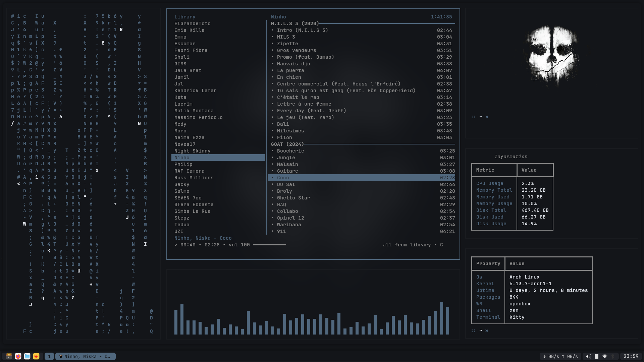Screen dimensions: 644x362
Task: Click the network speed 0B/s indicator
Action: pyautogui.click(x=560, y=356)
